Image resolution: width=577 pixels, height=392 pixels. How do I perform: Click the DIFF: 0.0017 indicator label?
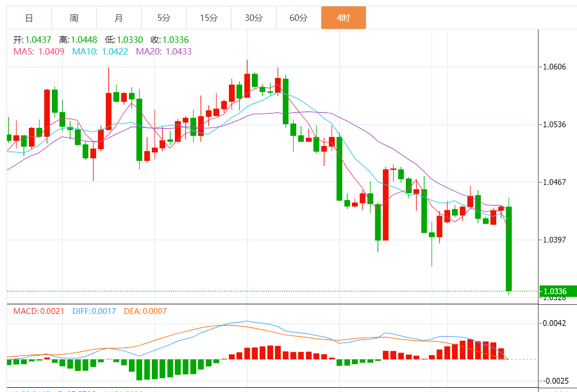click(94, 311)
